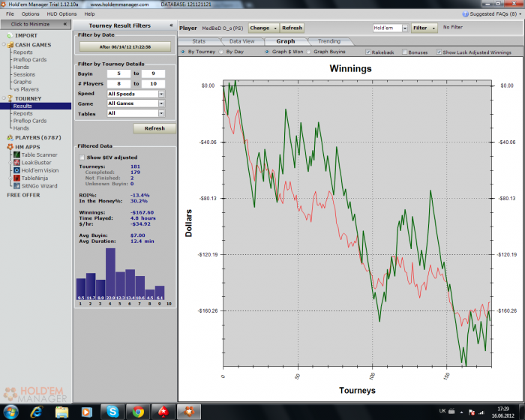The width and height of the screenshot is (525, 420).
Task: Open the Help menu
Action: point(89,14)
